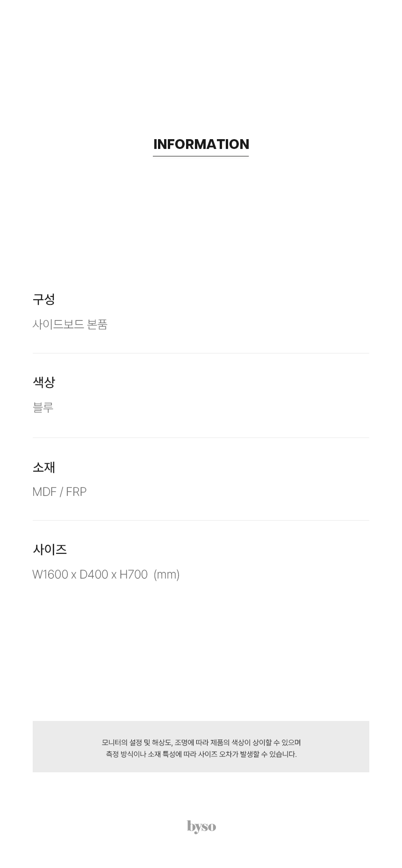Click the gray notice box
Screen dimensions: 402x868
click(x=201, y=746)
